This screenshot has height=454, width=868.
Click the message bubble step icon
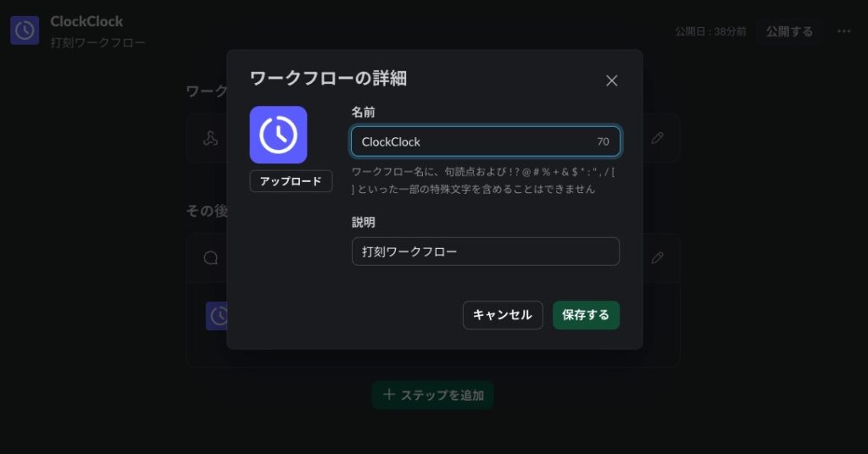[x=210, y=257]
